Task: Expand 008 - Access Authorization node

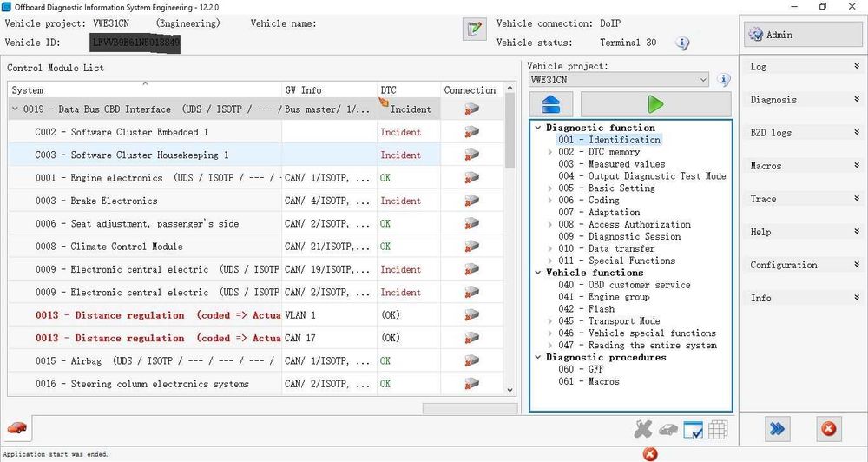Action: pos(549,224)
